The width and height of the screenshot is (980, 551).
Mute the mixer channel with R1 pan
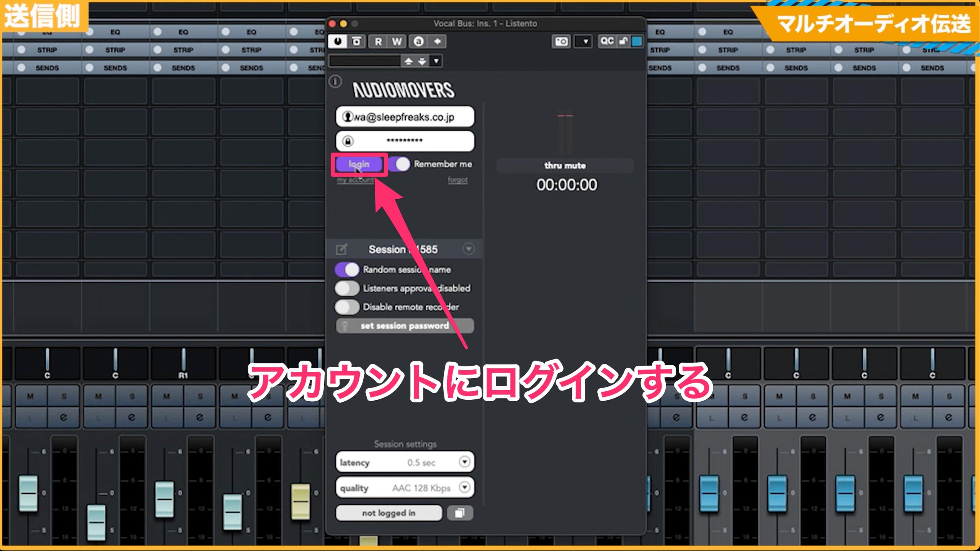pyautogui.click(x=167, y=396)
